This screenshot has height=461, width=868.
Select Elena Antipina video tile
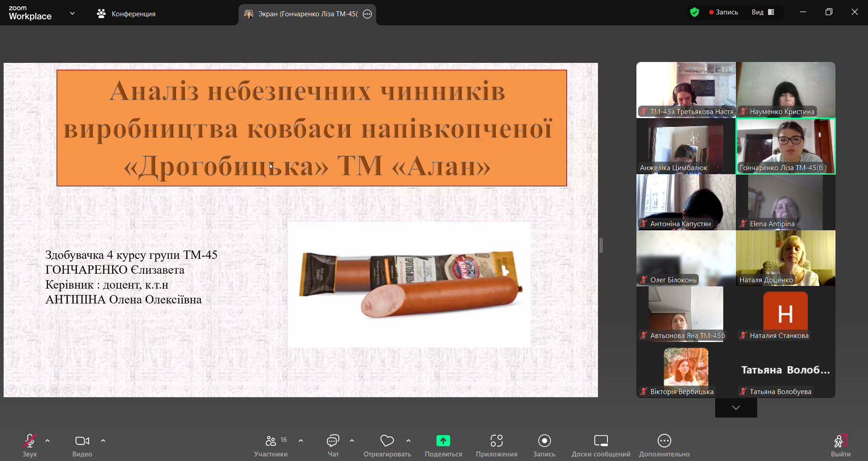[x=786, y=202]
